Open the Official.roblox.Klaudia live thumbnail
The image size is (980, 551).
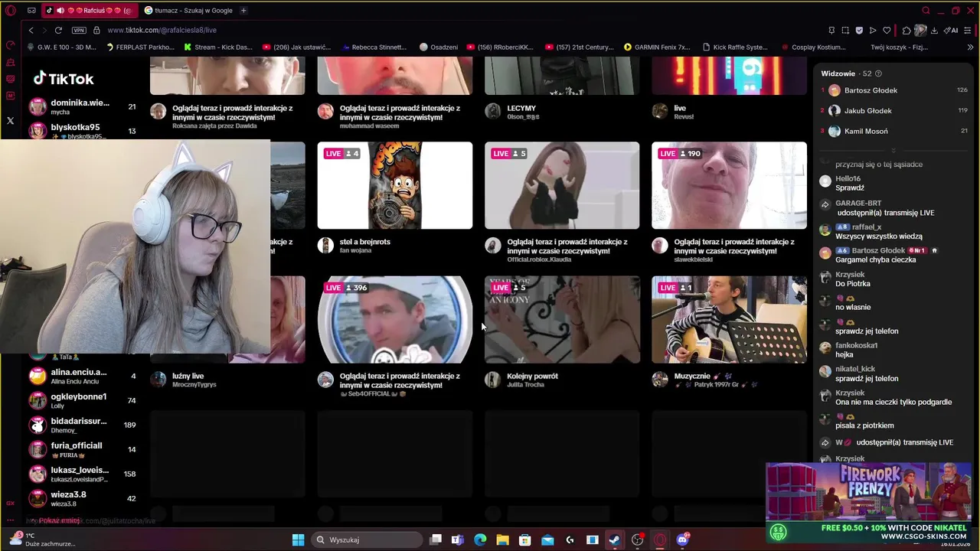[562, 185]
